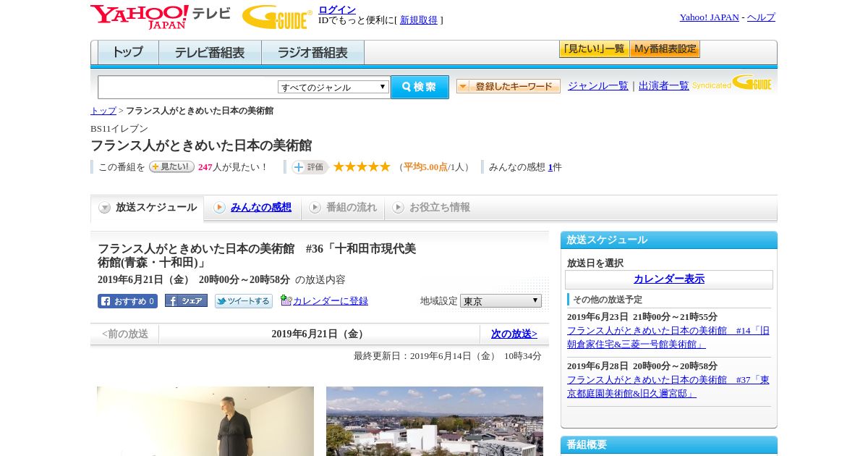868x456 pixels.
Task: Open the ヘルプ link
Action: pyautogui.click(x=761, y=17)
